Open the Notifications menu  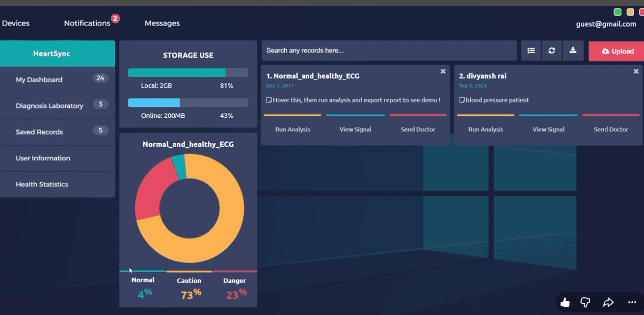point(87,23)
